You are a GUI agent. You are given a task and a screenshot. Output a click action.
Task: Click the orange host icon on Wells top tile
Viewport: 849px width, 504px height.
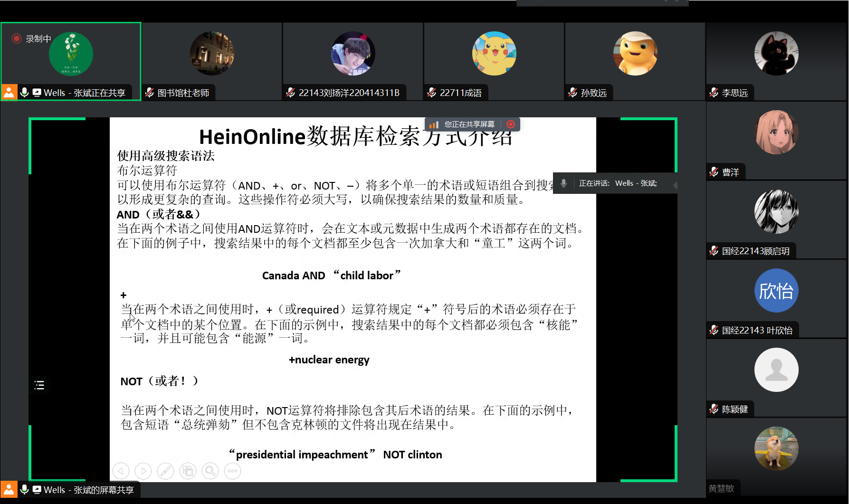tap(9, 92)
